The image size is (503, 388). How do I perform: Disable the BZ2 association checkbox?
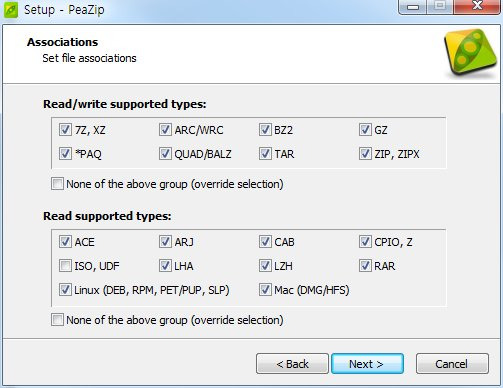(x=265, y=130)
